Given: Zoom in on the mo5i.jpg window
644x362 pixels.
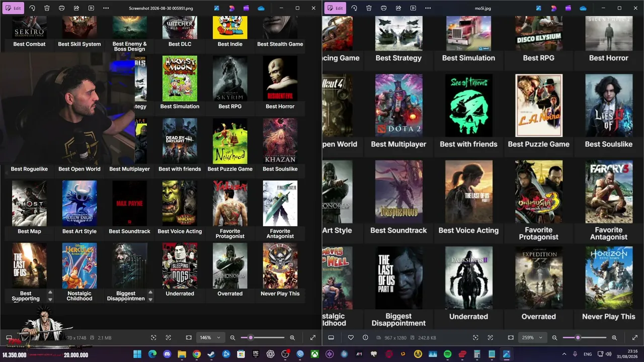Looking at the screenshot, I should coord(614,338).
